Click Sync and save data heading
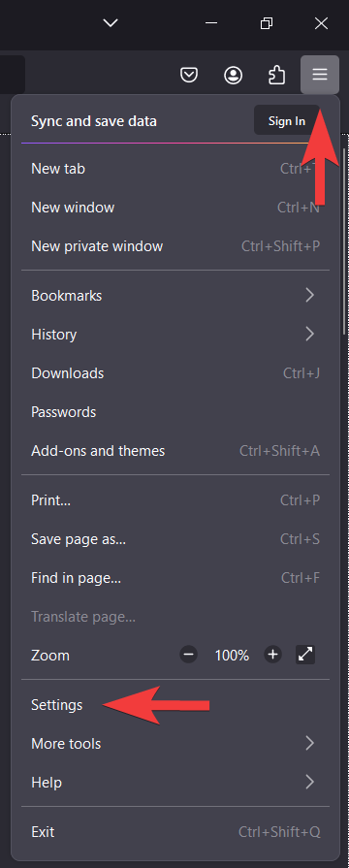Screen dimensions: 349x868 point(94,121)
